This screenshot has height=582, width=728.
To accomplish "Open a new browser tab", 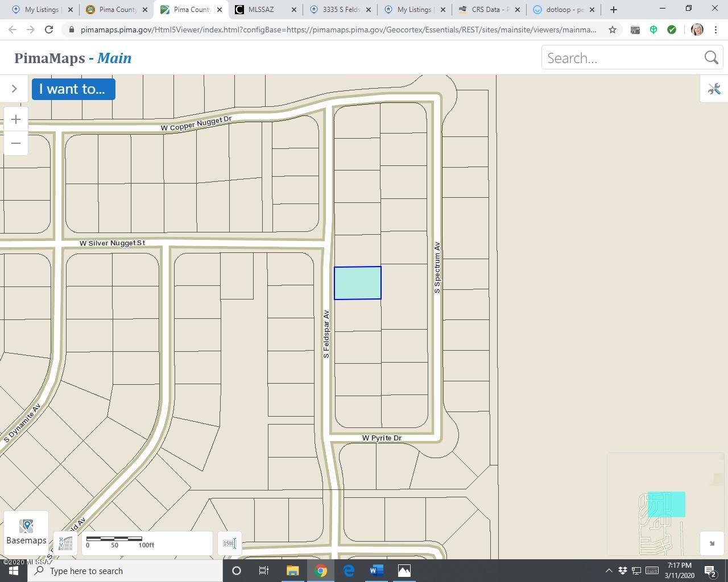I will [x=613, y=10].
